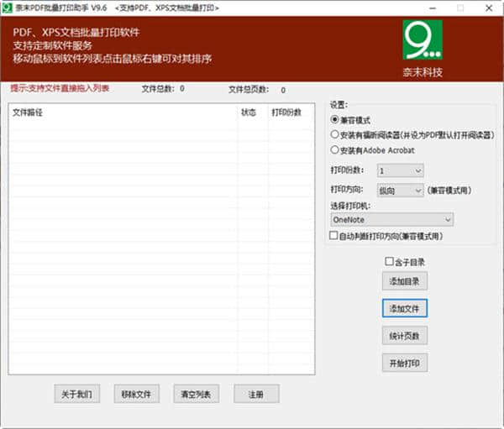Click the large green 9 logo in banner
Image resolution: width=504 pixels, height=429 pixels.
423,39
